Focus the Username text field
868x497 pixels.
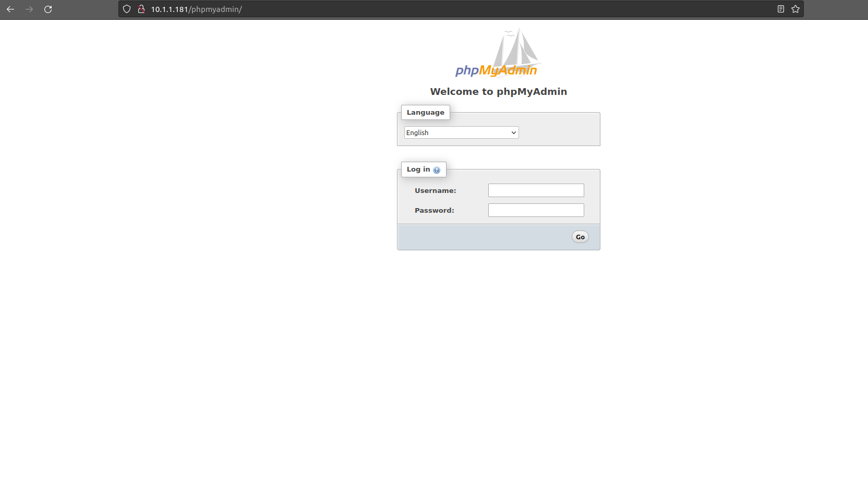click(536, 190)
